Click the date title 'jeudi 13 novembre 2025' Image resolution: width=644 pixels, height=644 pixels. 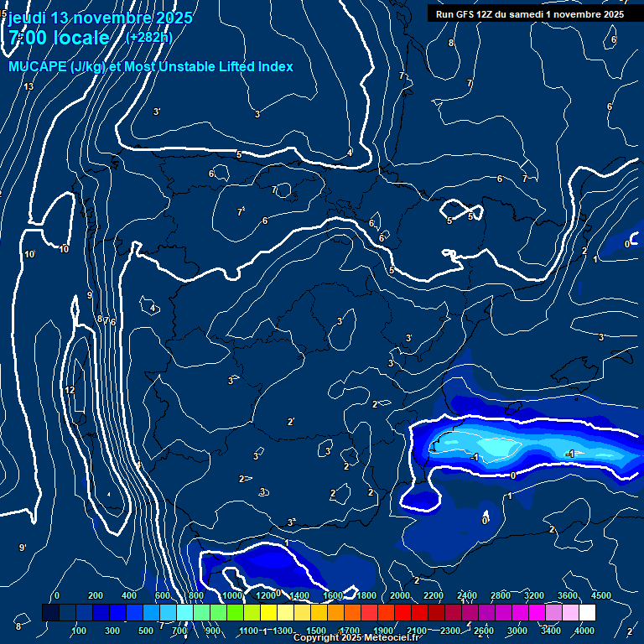click(x=101, y=18)
